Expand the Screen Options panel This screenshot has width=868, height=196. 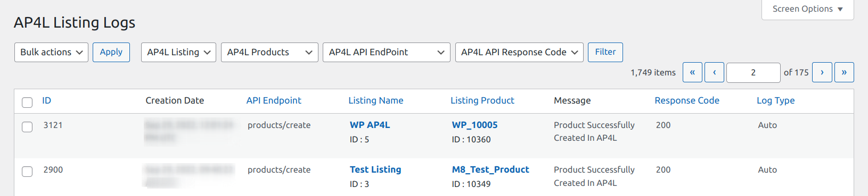(807, 9)
